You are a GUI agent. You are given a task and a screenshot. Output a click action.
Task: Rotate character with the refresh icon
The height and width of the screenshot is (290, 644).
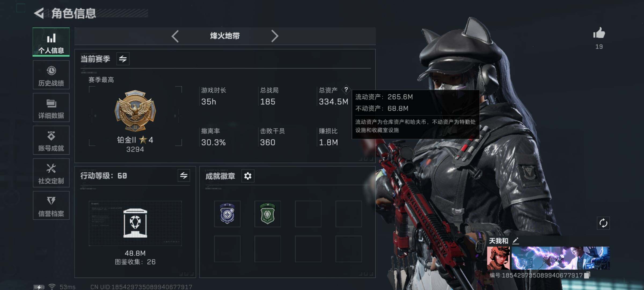coord(603,223)
